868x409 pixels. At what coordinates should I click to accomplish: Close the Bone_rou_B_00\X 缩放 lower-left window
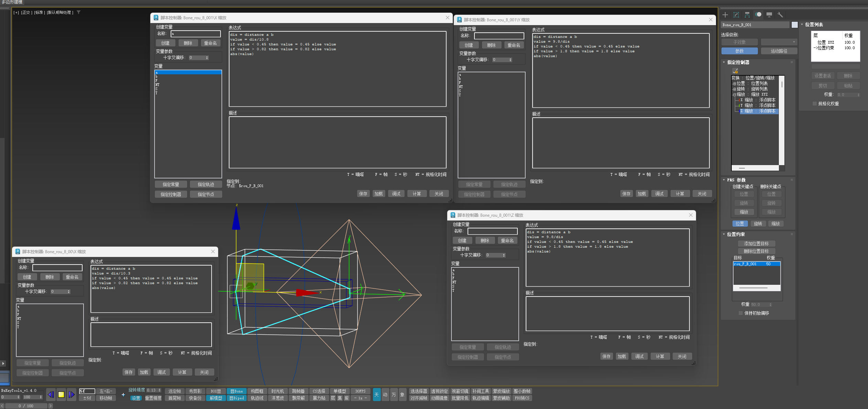213,252
